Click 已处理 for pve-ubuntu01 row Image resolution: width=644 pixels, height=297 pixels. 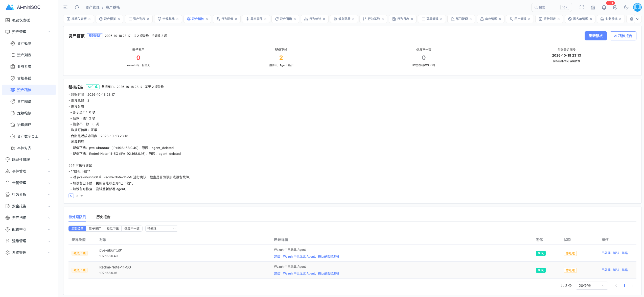point(606,253)
